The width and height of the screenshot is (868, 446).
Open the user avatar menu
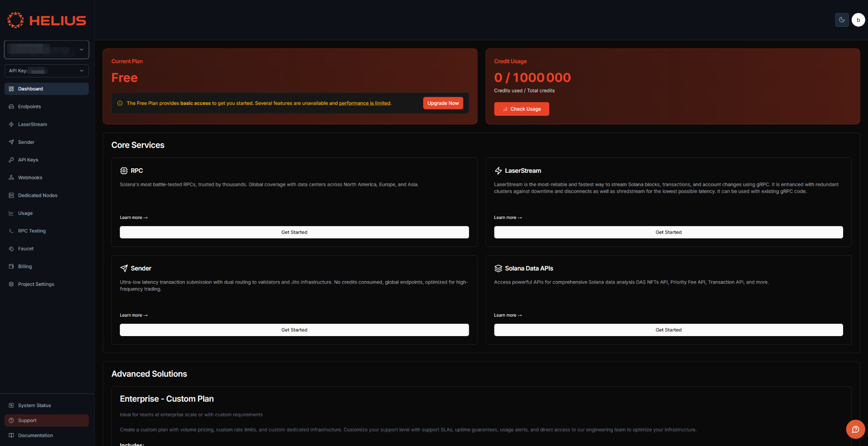tap(858, 19)
